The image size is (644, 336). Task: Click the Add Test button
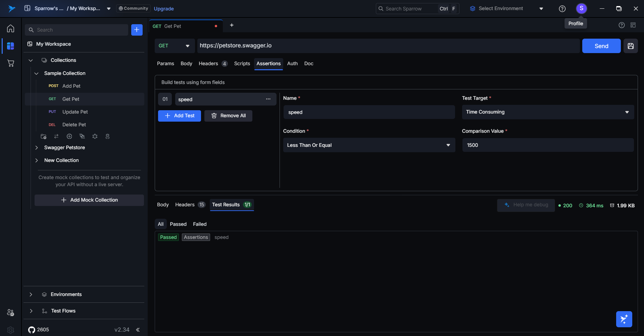pyautogui.click(x=180, y=116)
